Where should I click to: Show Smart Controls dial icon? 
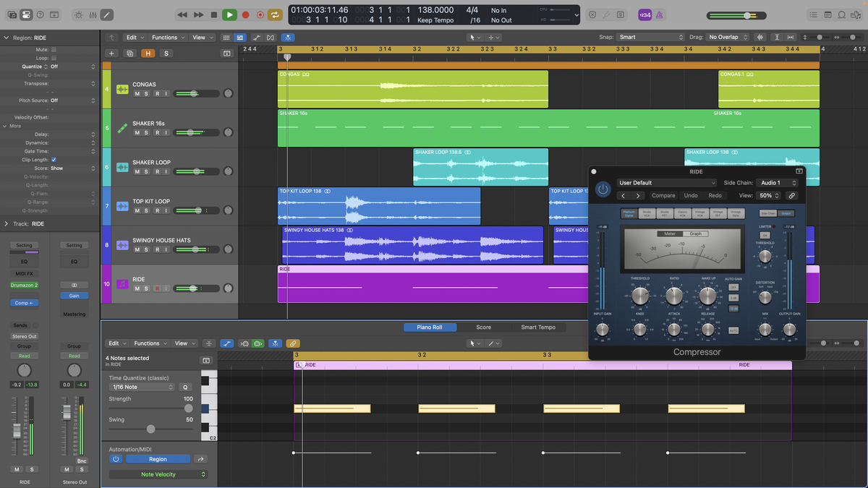click(79, 14)
